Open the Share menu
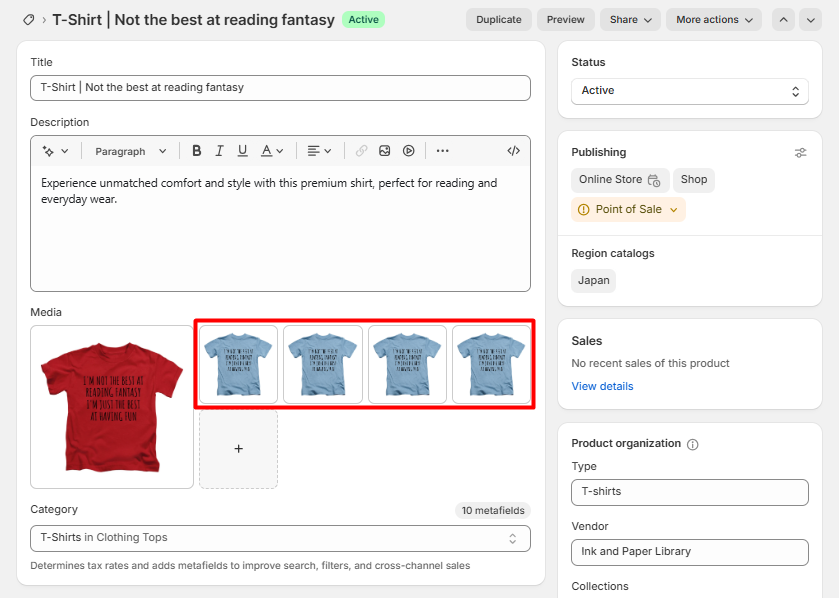839x598 pixels. pyautogui.click(x=630, y=20)
